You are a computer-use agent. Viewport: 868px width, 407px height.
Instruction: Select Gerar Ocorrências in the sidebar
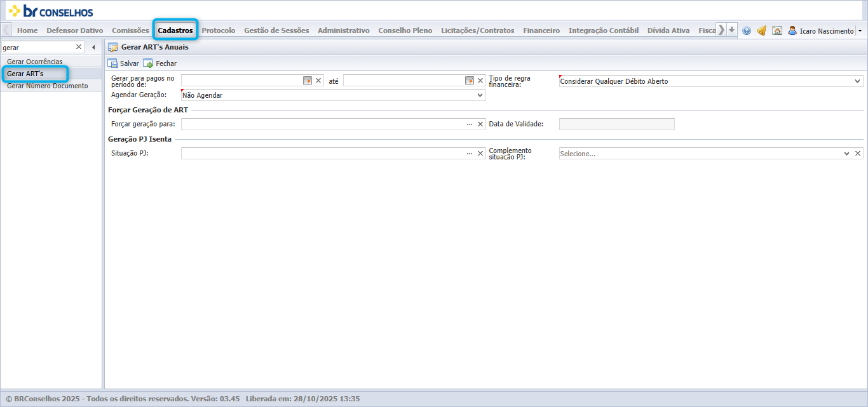point(51,62)
